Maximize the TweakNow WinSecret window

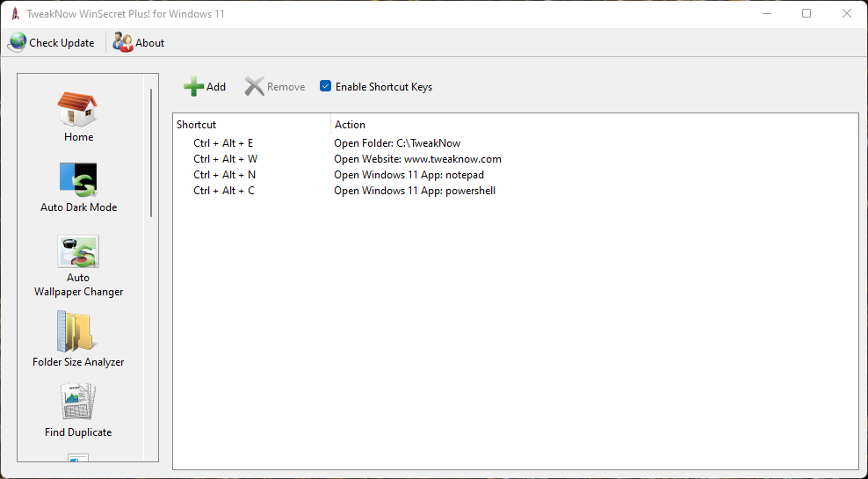(x=807, y=14)
